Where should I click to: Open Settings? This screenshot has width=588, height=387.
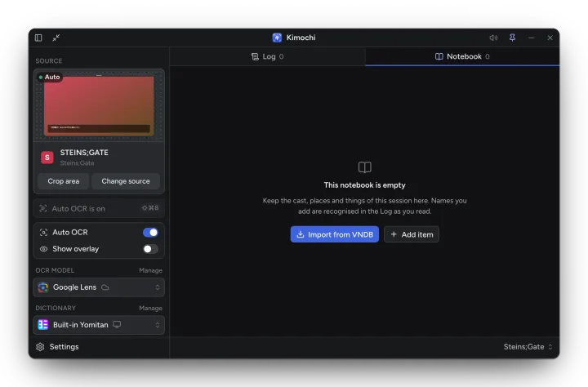click(57, 347)
